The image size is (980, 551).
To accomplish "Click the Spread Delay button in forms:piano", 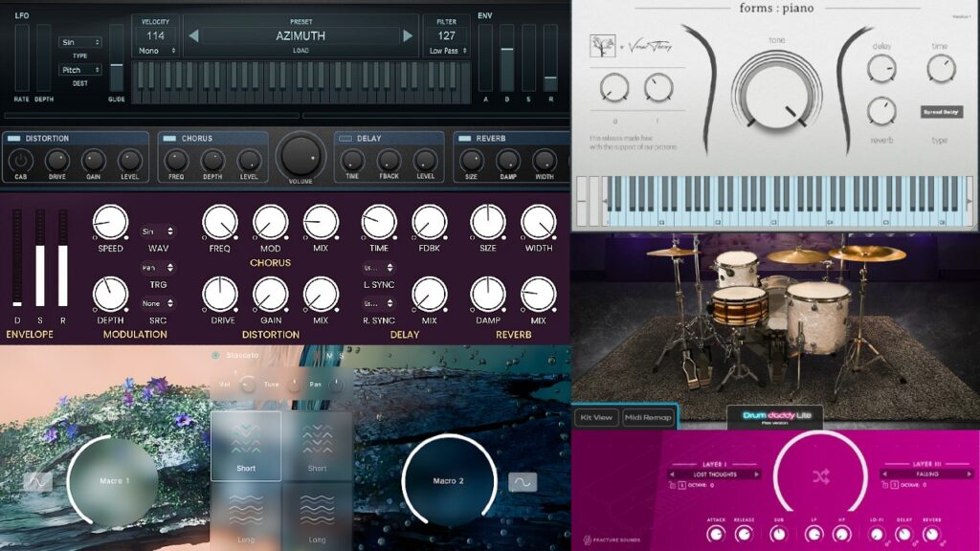I will [942, 112].
